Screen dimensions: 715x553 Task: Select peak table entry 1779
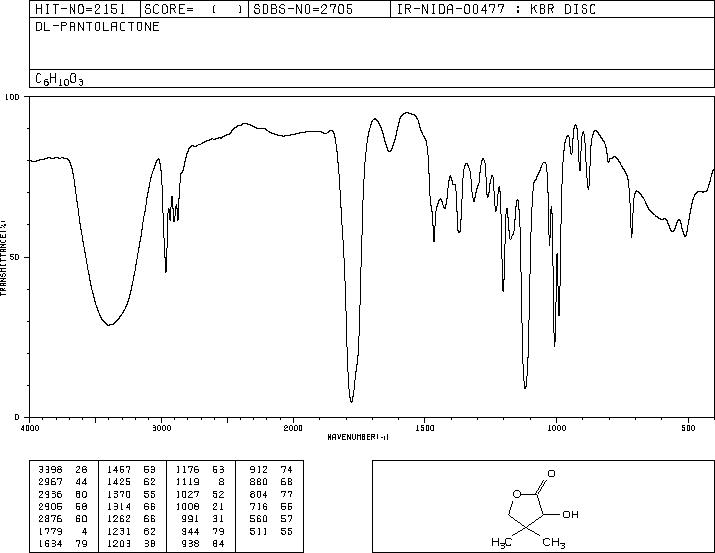pyautogui.click(x=50, y=532)
